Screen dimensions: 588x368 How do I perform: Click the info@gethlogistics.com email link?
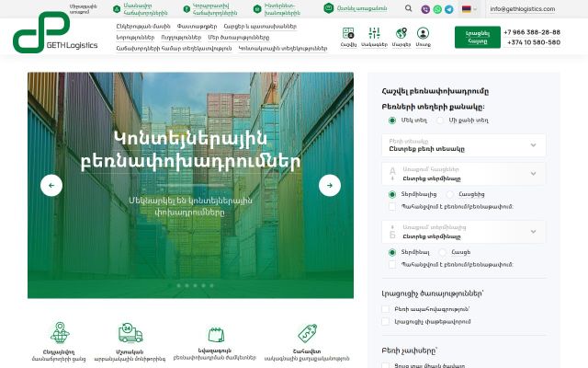(x=523, y=8)
